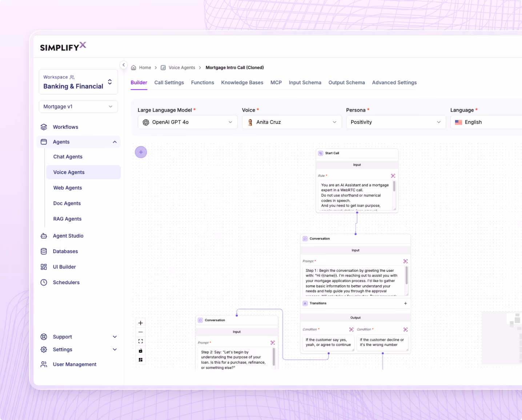Click the Home icon in breadcrumb

[133, 68]
